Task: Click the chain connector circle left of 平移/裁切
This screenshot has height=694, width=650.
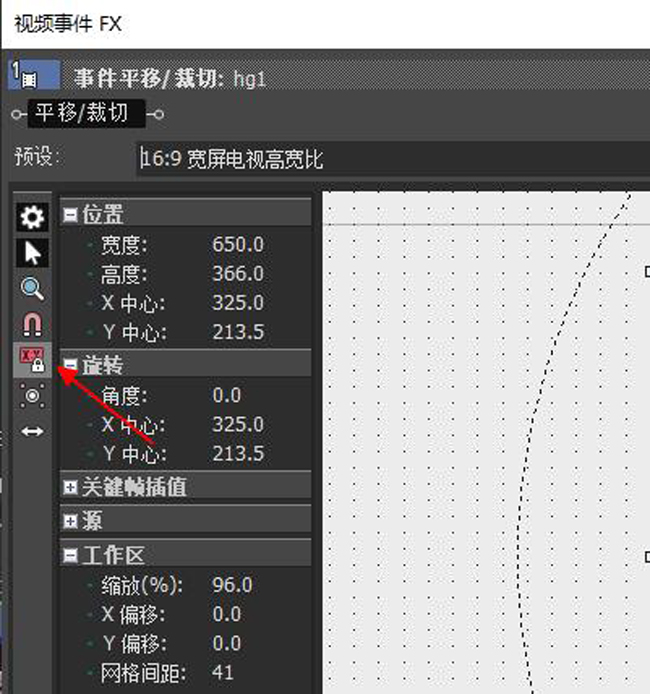Action: [x=17, y=115]
